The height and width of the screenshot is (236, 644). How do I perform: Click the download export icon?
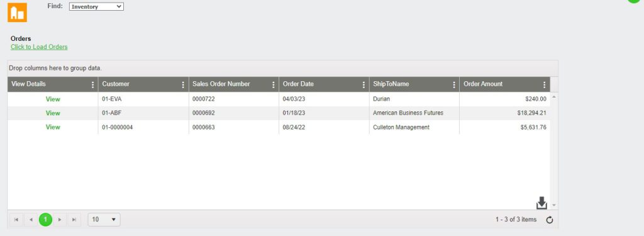[541, 203]
